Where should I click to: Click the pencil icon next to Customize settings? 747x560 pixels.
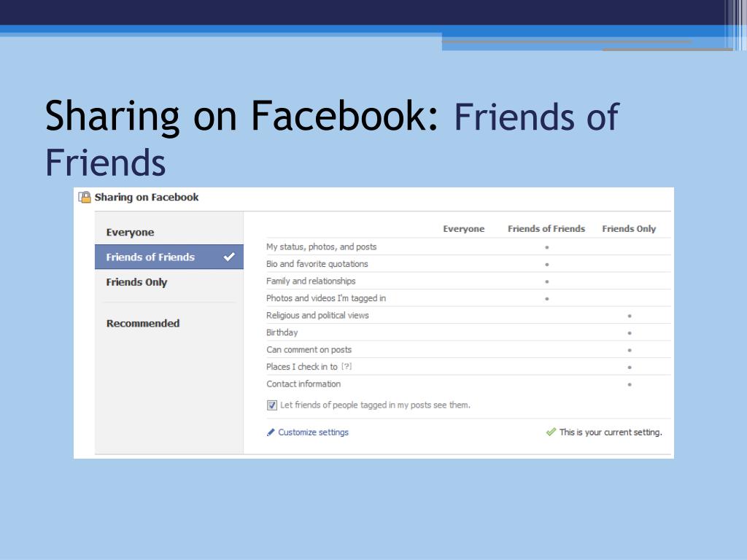coord(271,432)
